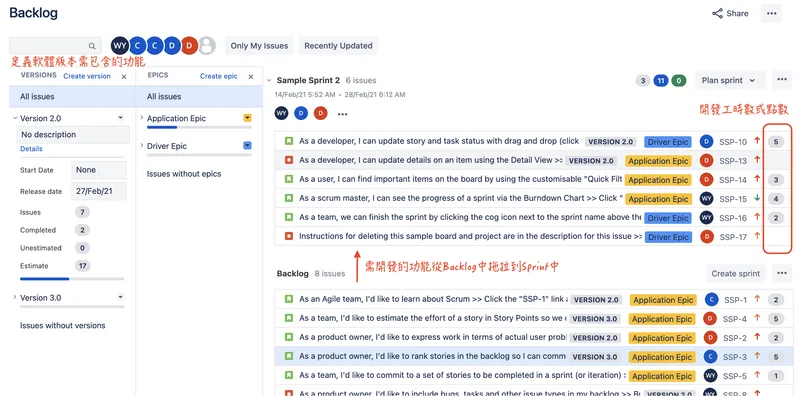Filter by the WY avatar in top bar
Image resolution: width=800 pixels, height=397 pixels.
coord(120,45)
